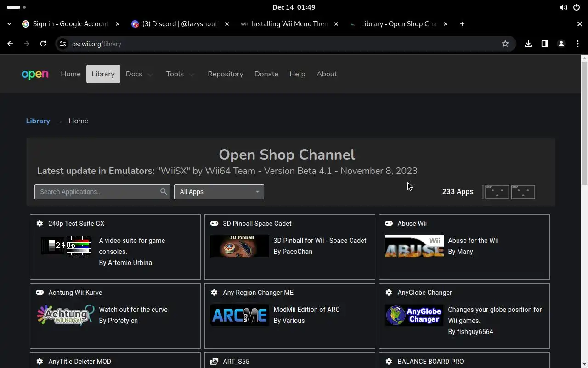Switch to the Sign in - Google Account tab
This screenshot has width=588, height=368.
click(70, 24)
